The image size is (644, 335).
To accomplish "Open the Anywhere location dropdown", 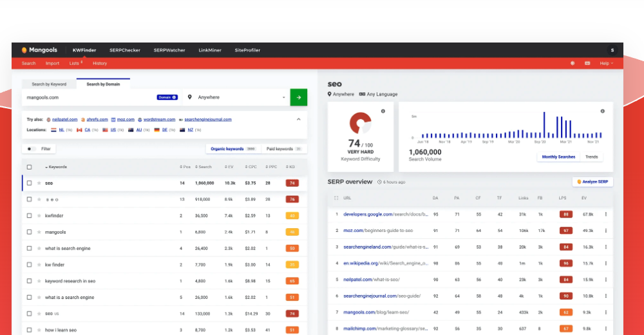I will [236, 97].
